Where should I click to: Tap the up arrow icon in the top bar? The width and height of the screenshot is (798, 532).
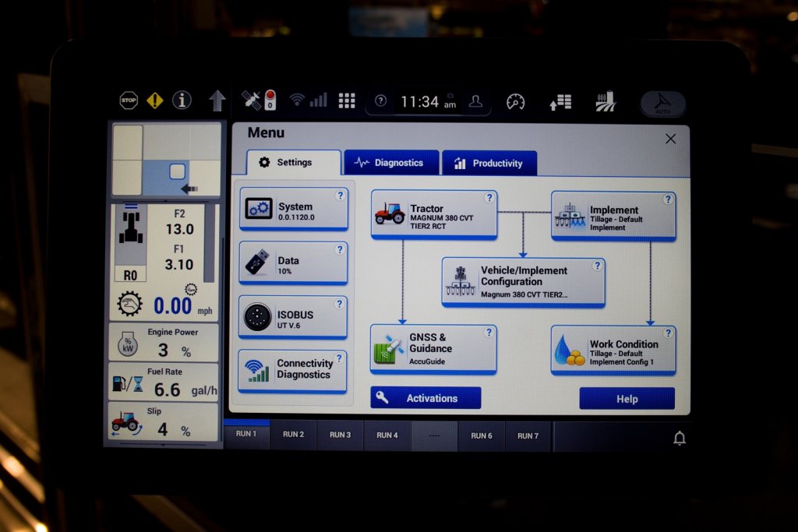pos(217,100)
